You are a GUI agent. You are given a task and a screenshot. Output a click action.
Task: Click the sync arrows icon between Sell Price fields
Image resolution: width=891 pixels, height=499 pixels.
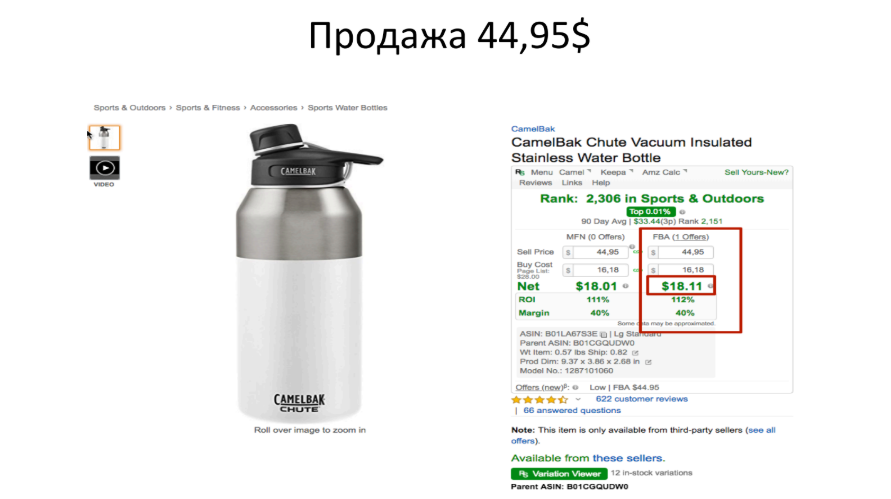click(x=637, y=252)
